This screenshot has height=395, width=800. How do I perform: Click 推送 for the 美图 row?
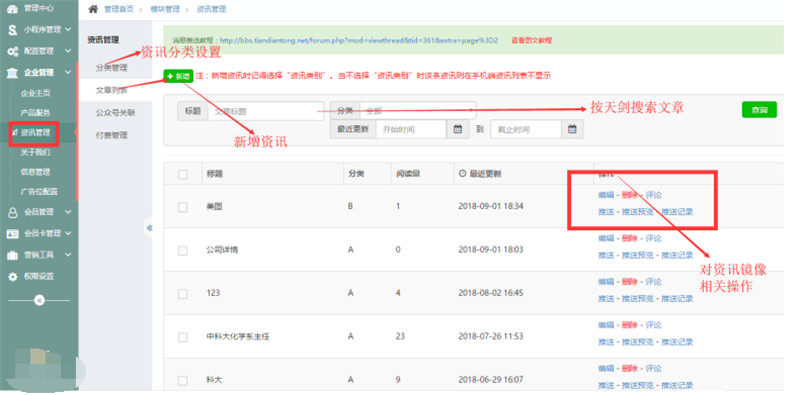[x=606, y=212]
